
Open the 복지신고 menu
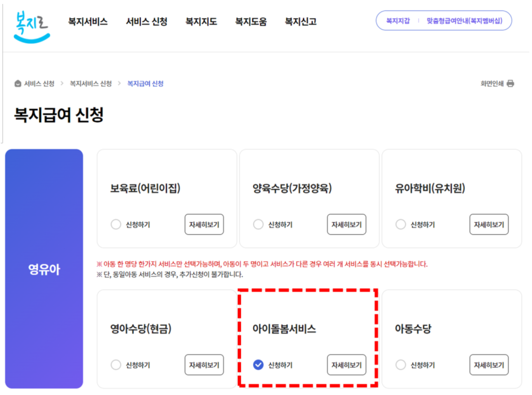point(301,21)
